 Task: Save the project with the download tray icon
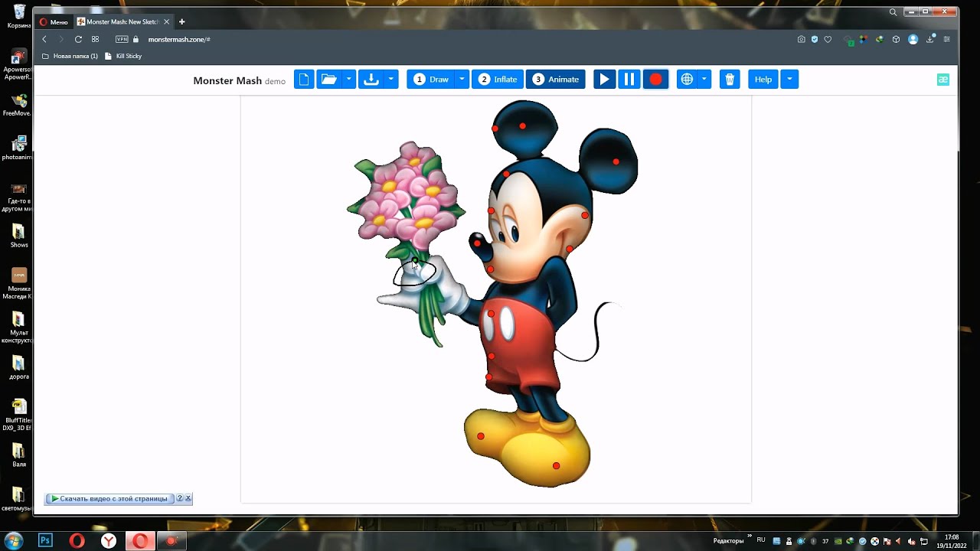(x=371, y=80)
